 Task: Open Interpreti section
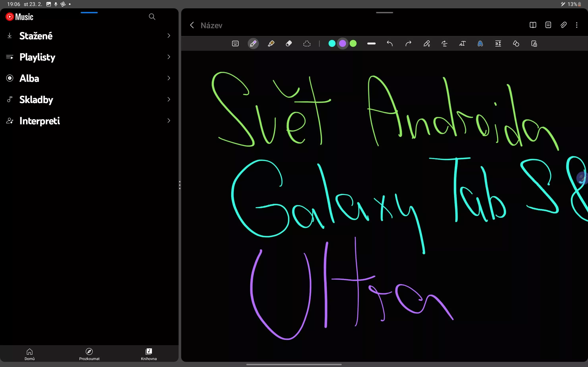(x=89, y=121)
